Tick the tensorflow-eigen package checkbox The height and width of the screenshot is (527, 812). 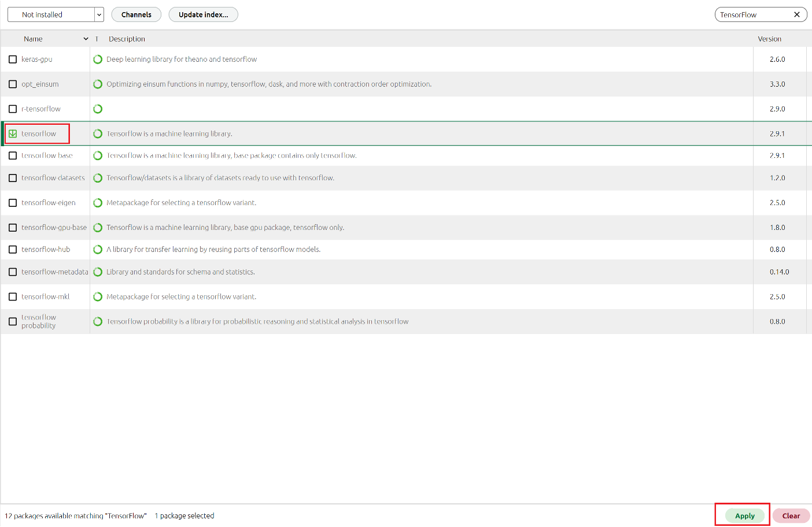(x=13, y=203)
